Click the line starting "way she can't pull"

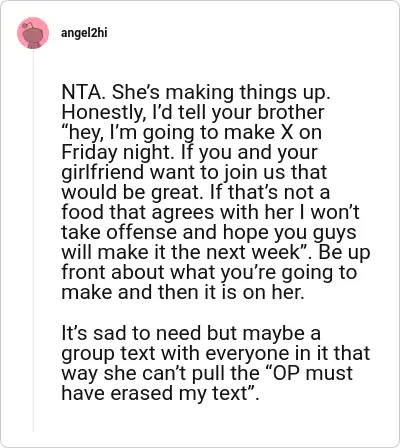pyautogui.click(x=207, y=373)
